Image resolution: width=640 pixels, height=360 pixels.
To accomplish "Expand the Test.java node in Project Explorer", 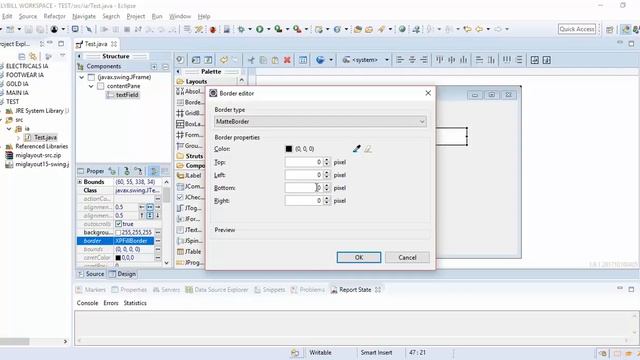I will [x=18, y=138].
